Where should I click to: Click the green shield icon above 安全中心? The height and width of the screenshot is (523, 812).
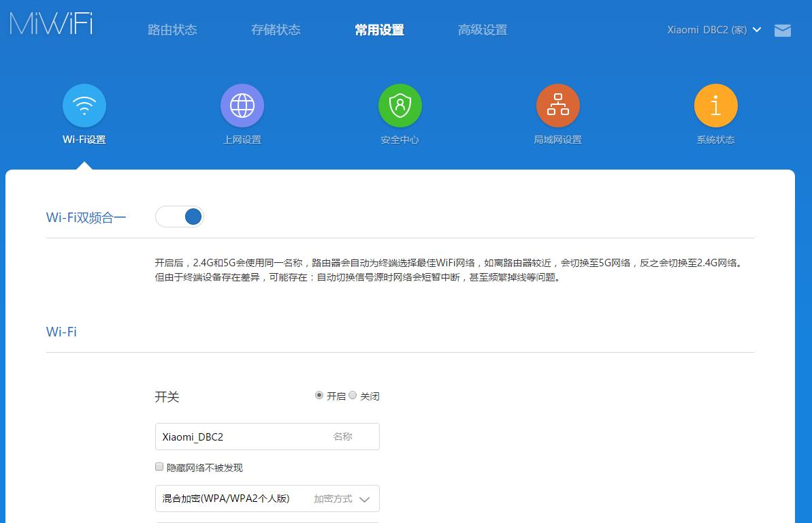400,105
